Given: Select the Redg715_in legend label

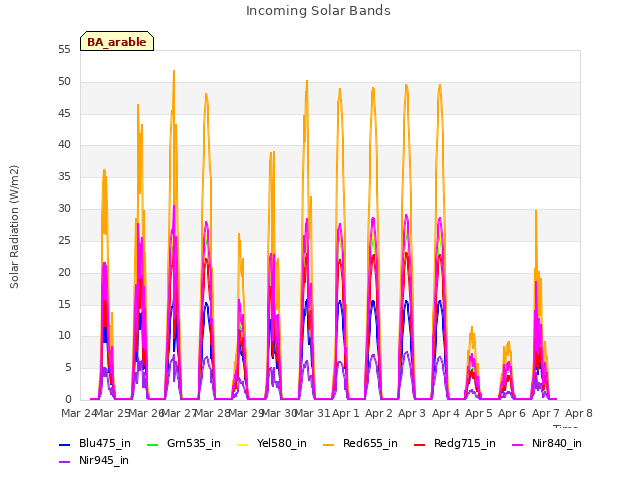Looking at the screenshot, I should (465, 443).
